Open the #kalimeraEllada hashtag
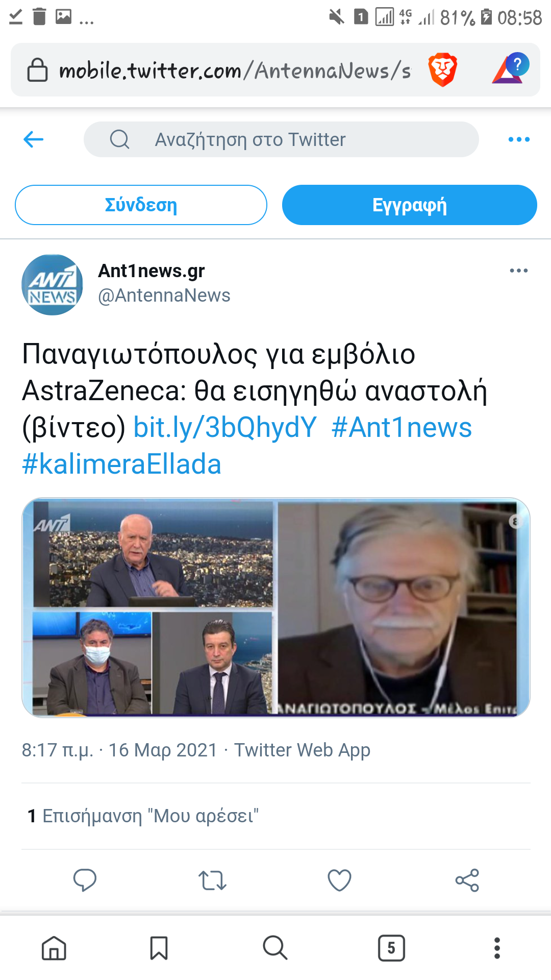This screenshot has height=980, width=551. point(121,464)
